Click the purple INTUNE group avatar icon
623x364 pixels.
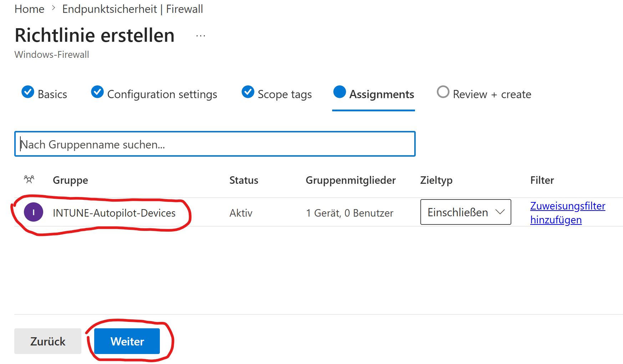[x=34, y=212]
